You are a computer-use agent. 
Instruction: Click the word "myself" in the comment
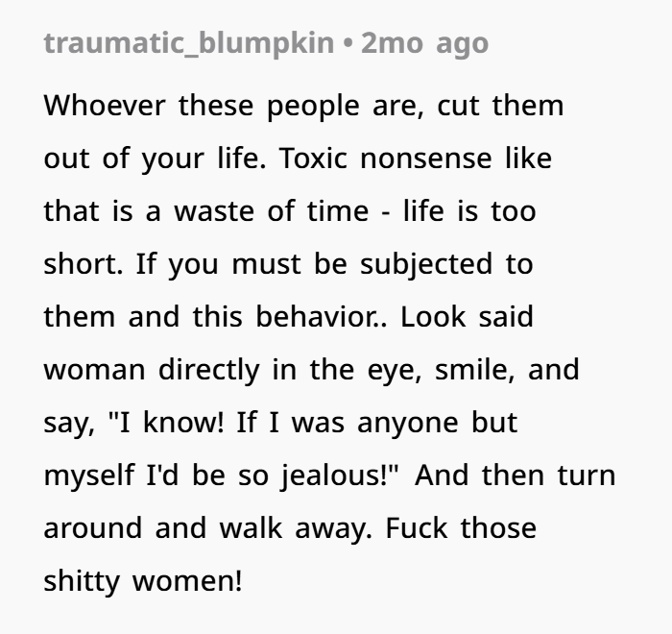(89, 475)
